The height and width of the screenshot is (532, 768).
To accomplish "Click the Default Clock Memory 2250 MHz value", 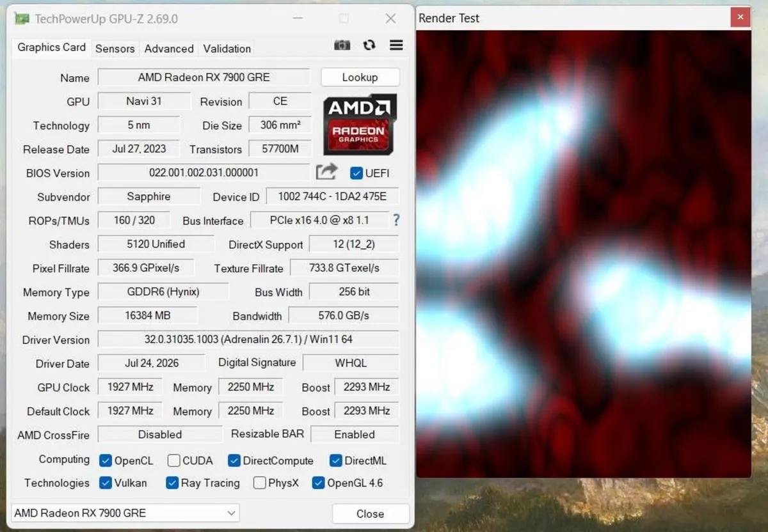I will pos(250,411).
